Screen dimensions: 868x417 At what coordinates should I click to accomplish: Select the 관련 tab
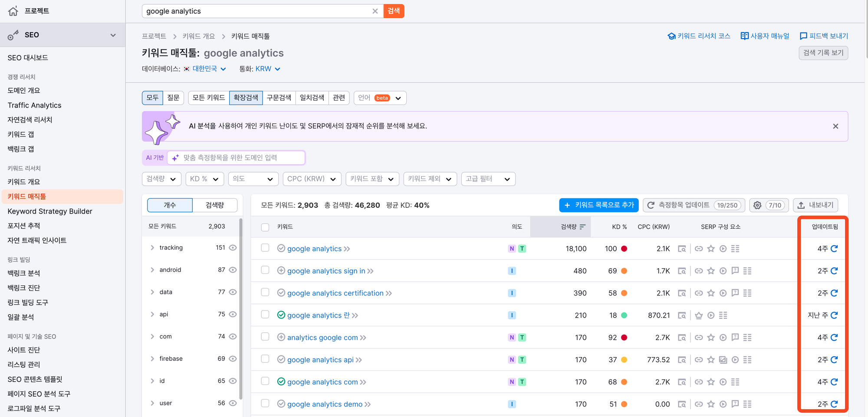(x=339, y=98)
